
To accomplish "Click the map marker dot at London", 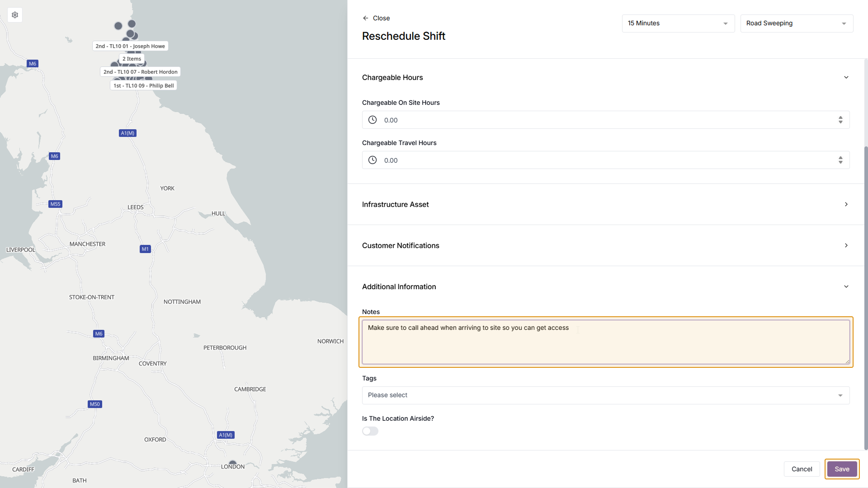I will [x=233, y=462].
